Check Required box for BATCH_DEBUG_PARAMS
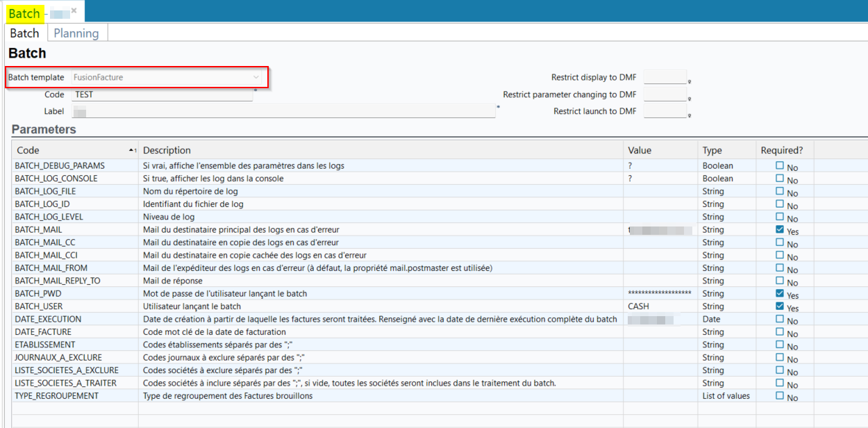The height and width of the screenshot is (428, 868). coord(780,166)
